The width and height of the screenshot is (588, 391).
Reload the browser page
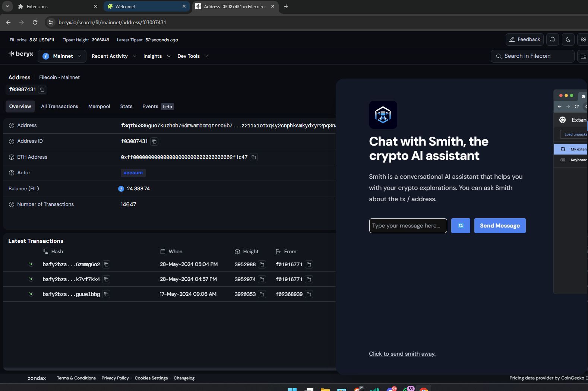(35, 22)
